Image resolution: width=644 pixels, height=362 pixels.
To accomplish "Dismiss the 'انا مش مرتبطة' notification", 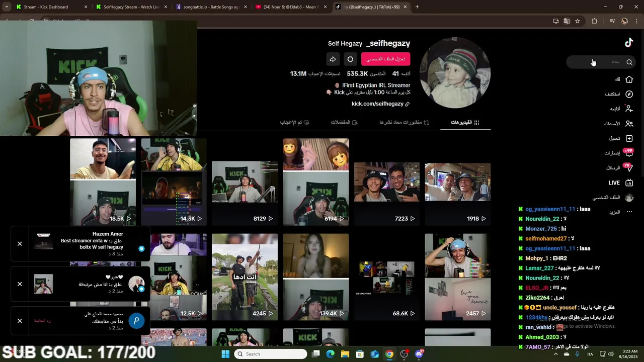I will coord(20,284).
